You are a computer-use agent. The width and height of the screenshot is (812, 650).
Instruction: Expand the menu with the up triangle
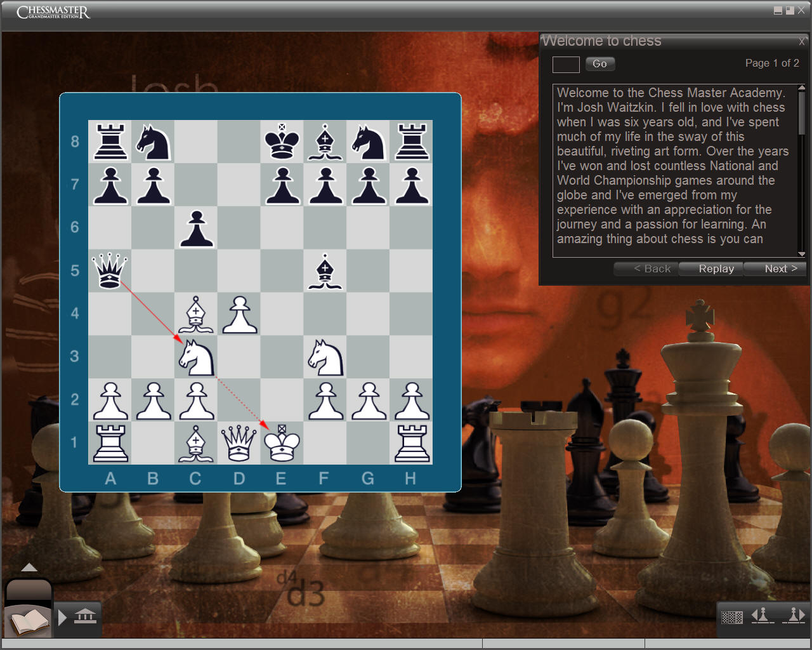[x=29, y=567]
